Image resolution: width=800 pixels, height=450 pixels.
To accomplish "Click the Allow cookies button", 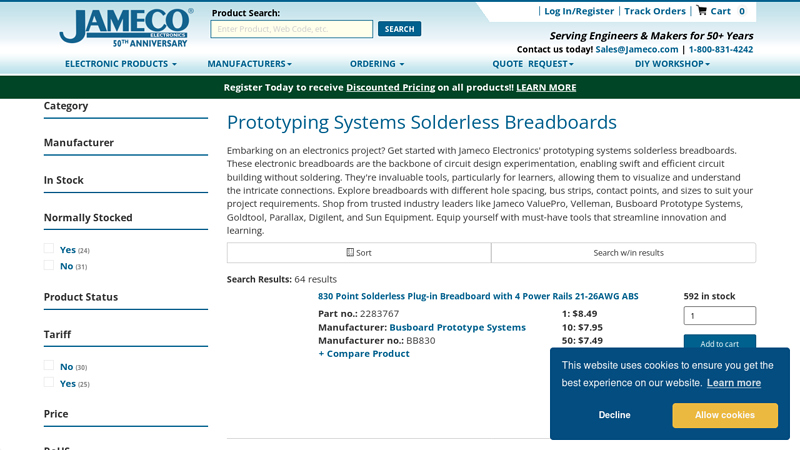I will (724, 415).
